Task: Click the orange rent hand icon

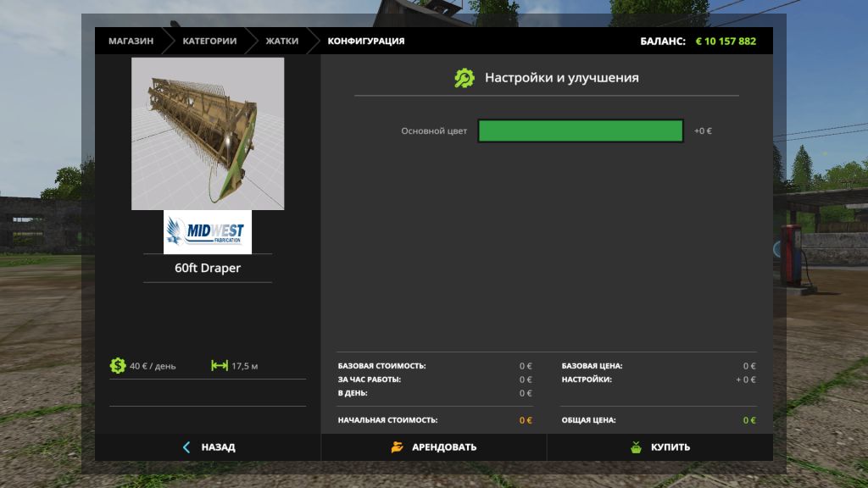Action: [398, 447]
